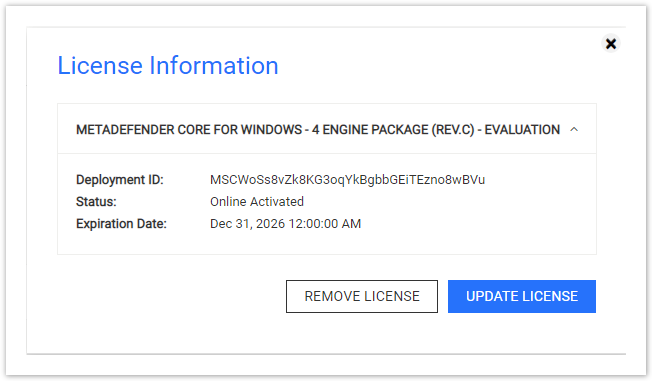The width and height of the screenshot is (652, 381).
Task: Select the Deployment ID value string
Action: (347, 180)
